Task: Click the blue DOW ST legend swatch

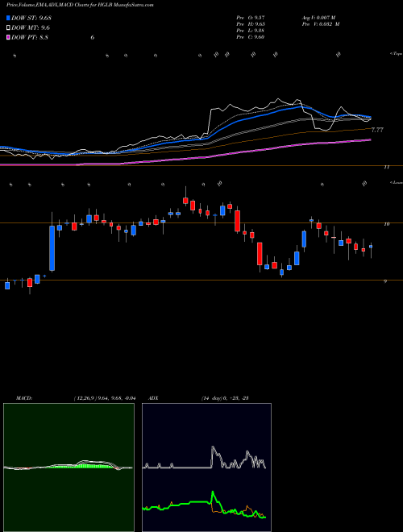Action: click(8, 18)
